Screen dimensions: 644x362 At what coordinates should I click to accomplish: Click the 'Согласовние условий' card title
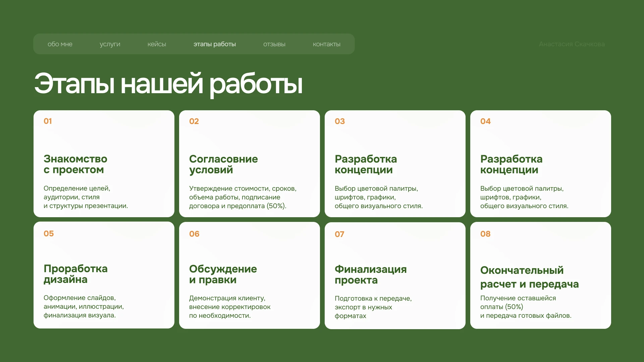(223, 164)
